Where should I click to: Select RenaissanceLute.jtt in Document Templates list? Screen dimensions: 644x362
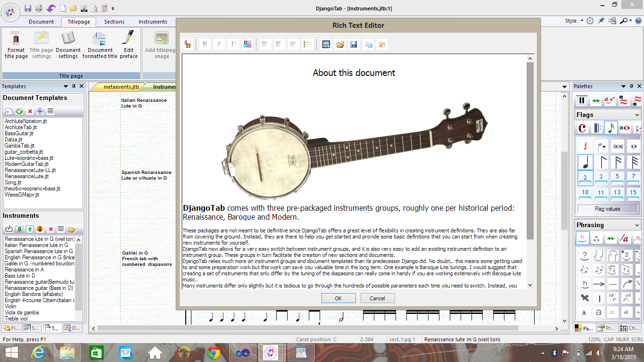coord(27,176)
